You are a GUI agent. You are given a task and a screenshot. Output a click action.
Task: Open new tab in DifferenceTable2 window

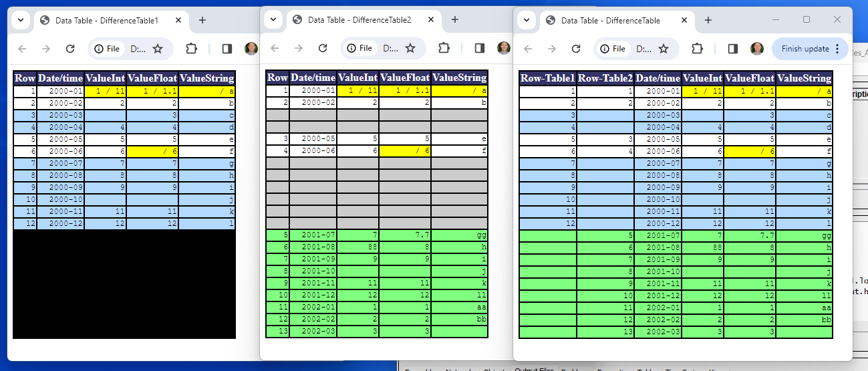point(455,20)
